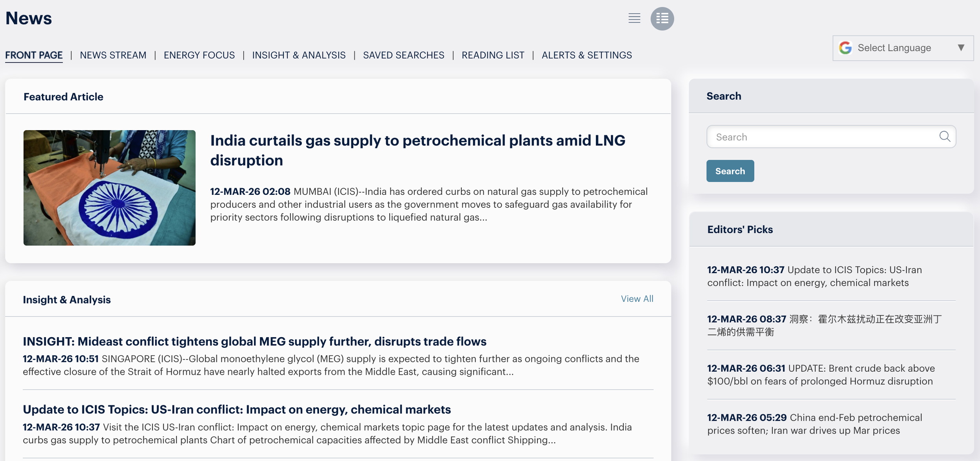Open the Reading List tab
The height and width of the screenshot is (461, 980).
[493, 55]
